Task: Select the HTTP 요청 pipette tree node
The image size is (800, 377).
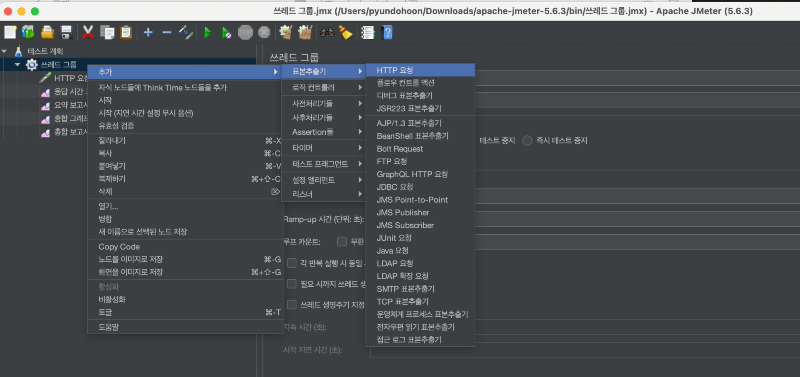Action: coord(64,78)
